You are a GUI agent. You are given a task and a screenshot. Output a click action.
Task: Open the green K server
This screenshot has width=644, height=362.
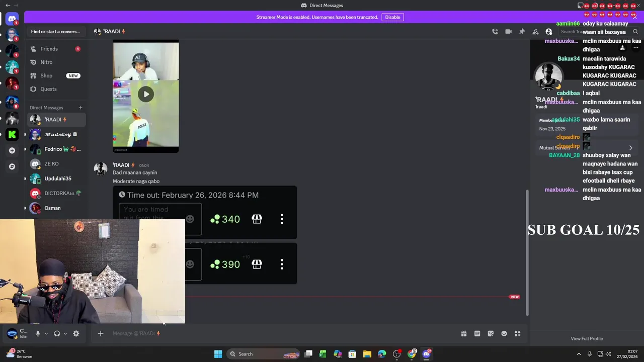coord(12,134)
